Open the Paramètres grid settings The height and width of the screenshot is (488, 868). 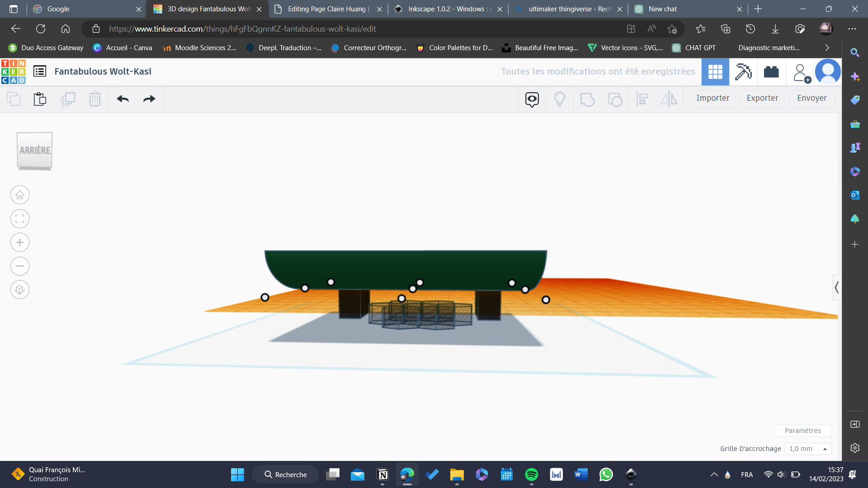click(x=803, y=431)
